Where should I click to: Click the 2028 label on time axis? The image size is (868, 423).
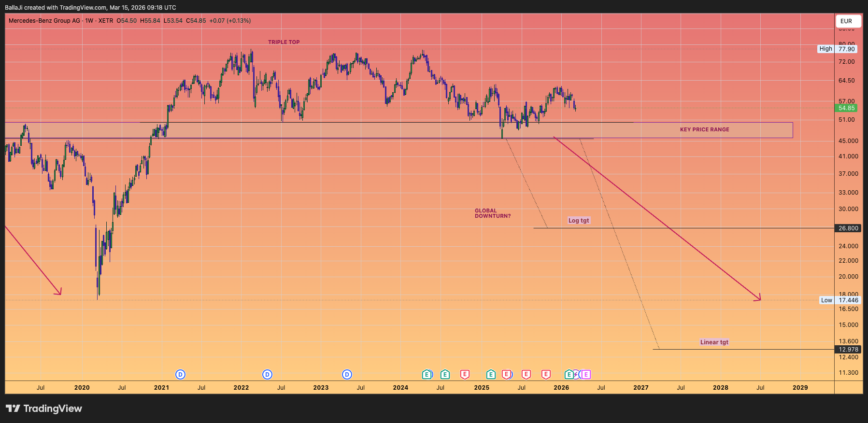click(721, 387)
